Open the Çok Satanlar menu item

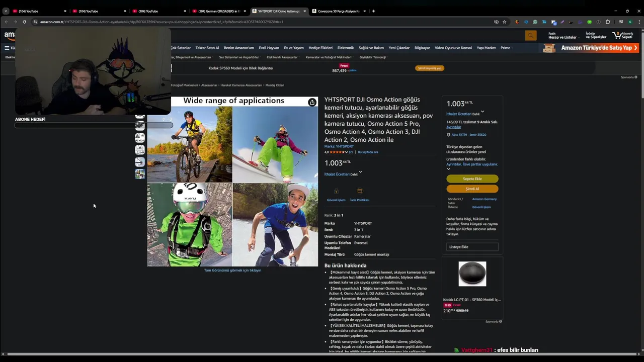coord(181,48)
